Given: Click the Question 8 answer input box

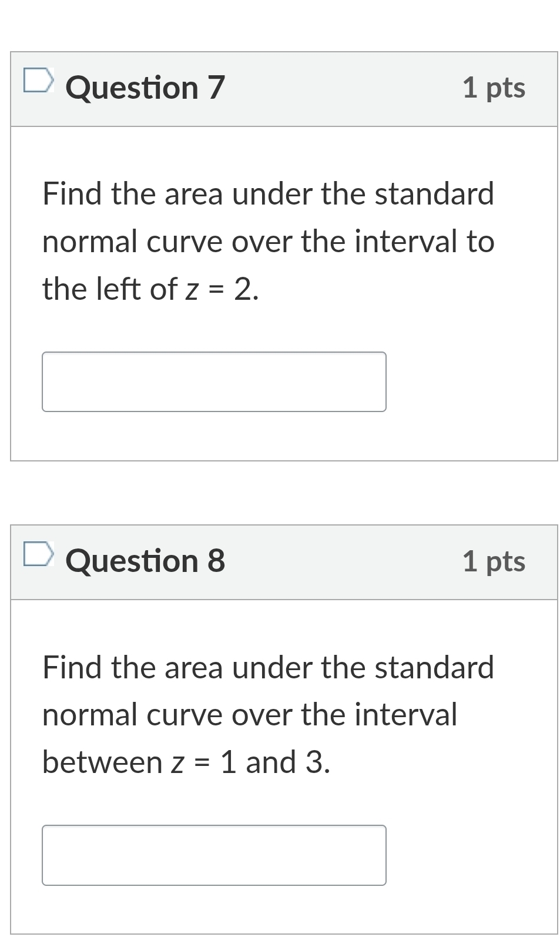Looking at the screenshot, I should click(214, 855).
